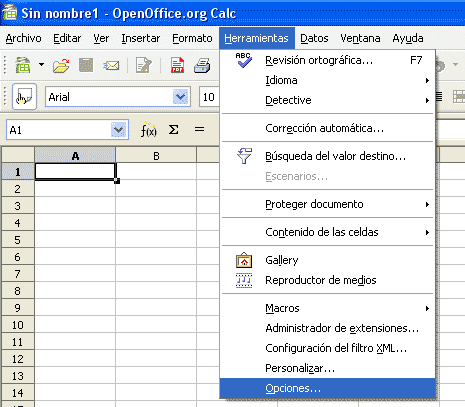This screenshot has width=465, height=407.
Task: Expand the Name Box dropdown arrow
Action: click(119, 130)
